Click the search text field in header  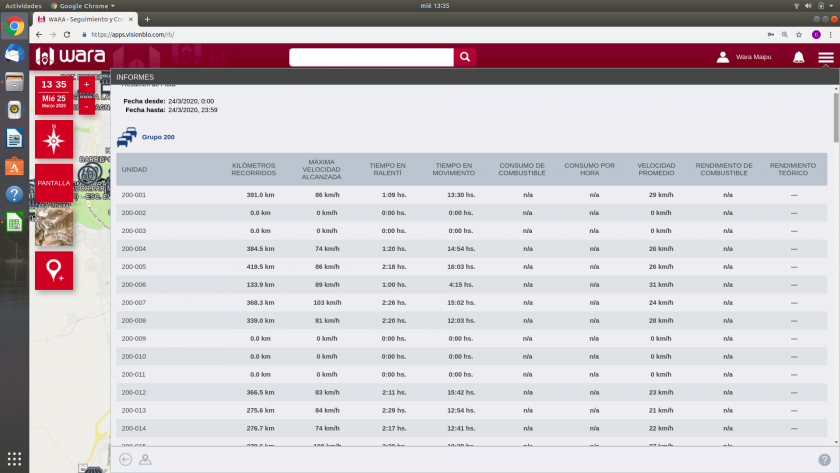371,57
